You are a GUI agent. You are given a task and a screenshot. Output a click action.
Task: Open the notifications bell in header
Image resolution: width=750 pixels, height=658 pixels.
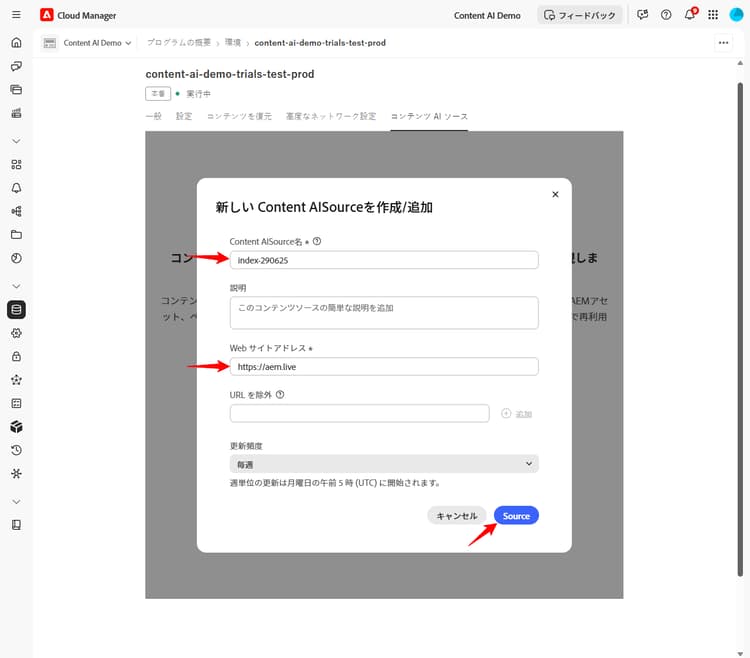point(690,14)
